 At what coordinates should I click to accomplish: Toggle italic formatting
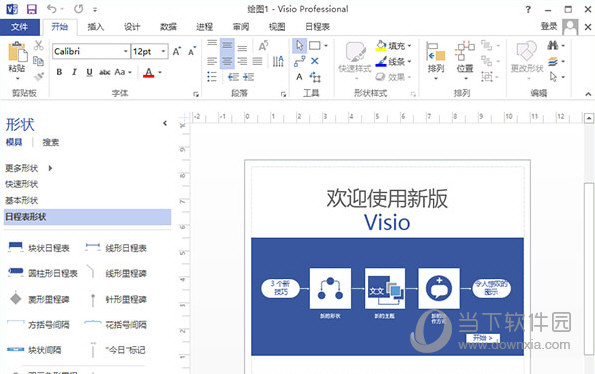coord(74,72)
